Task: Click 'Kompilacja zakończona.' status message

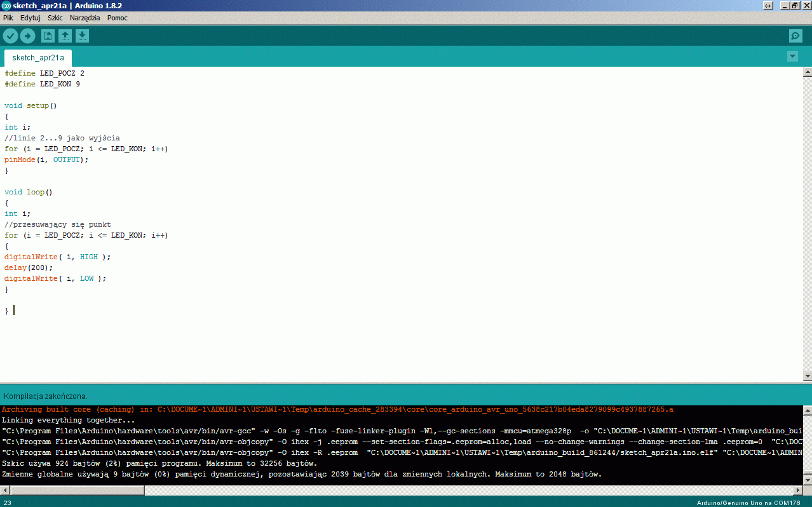Action: tap(46, 396)
